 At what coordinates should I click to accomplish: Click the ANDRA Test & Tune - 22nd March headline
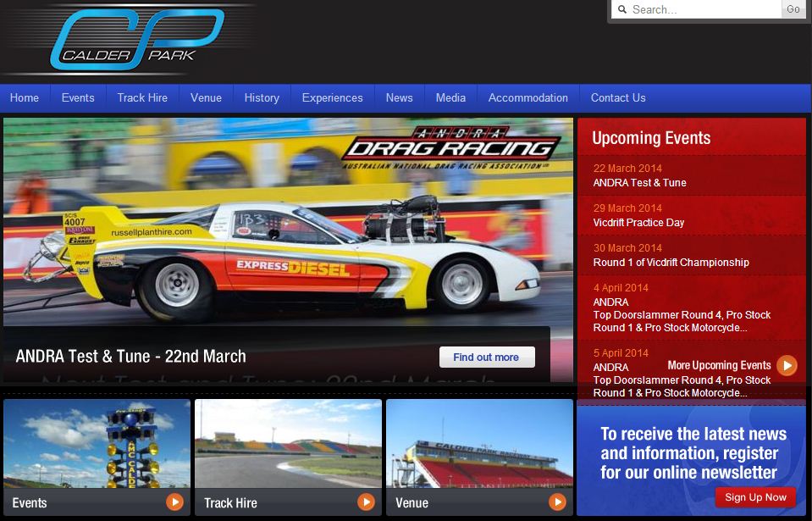pyautogui.click(x=131, y=357)
